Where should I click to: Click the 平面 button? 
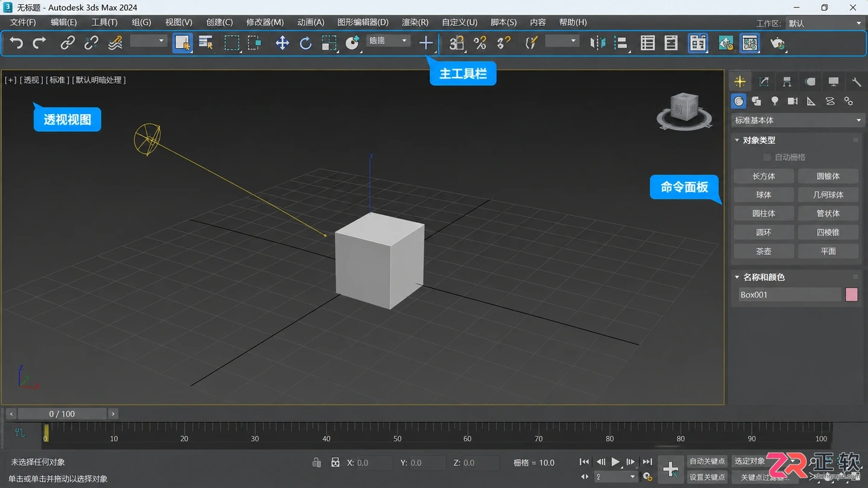(828, 251)
